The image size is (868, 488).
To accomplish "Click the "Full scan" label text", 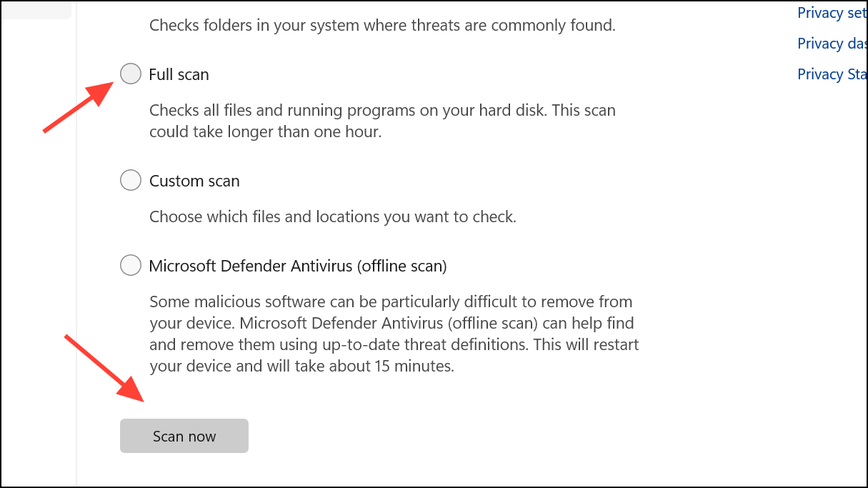I will [x=179, y=74].
